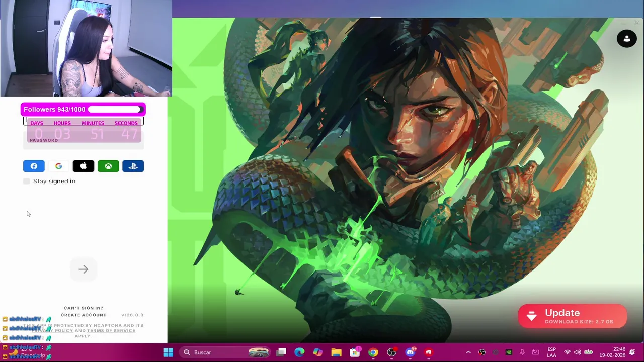644x362 pixels.
Task: Launch Microsoft Edge from taskbar
Action: pos(299,352)
